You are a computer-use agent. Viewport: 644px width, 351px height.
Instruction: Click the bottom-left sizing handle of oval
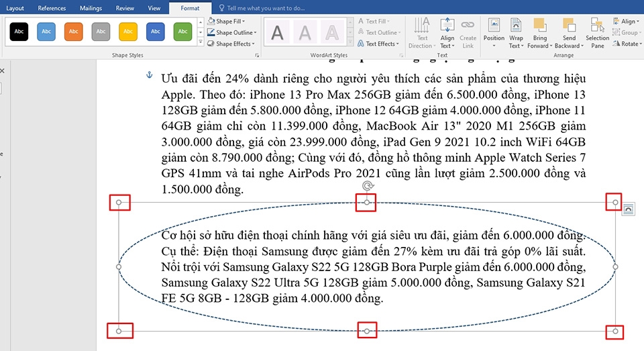pyautogui.click(x=119, y=331)
